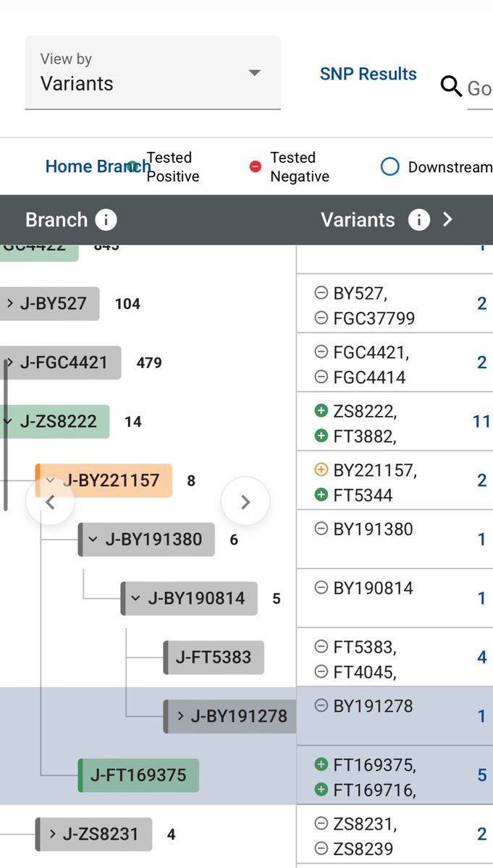Click the minus icon beside FGC37799
The height and width of the screenshot is (868, 493).
[321, 318]
